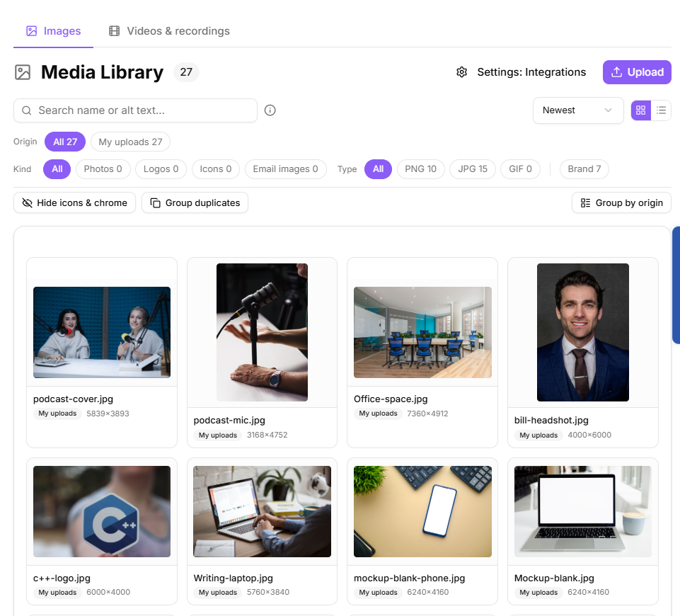
Task: Click the settings gear icon
Action: point(462,72)
